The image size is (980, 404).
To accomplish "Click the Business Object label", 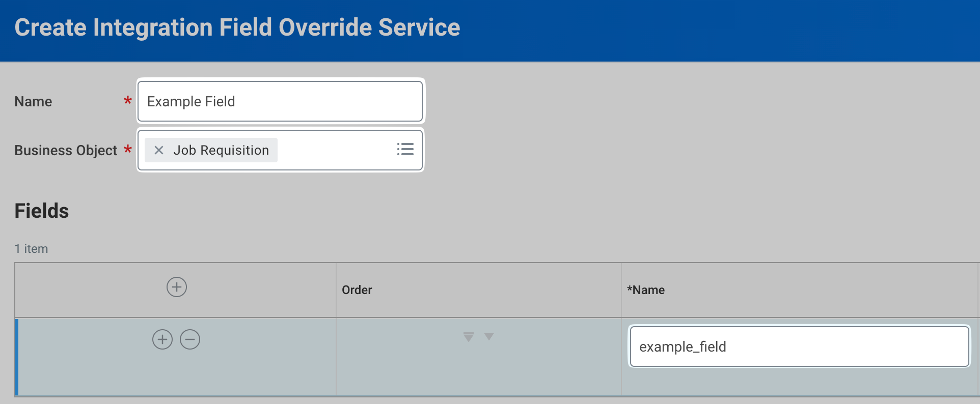I will (66, 151).
